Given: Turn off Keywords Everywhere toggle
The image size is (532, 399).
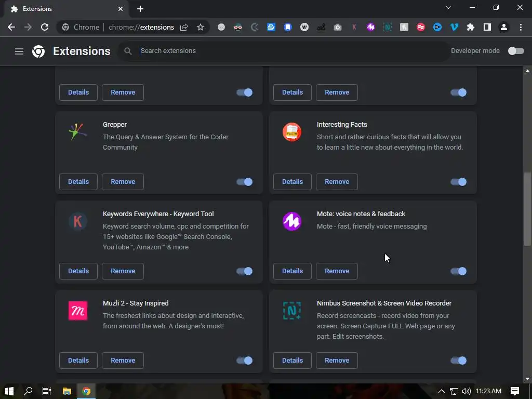Looking at the screenshot, I should [245, 271].
